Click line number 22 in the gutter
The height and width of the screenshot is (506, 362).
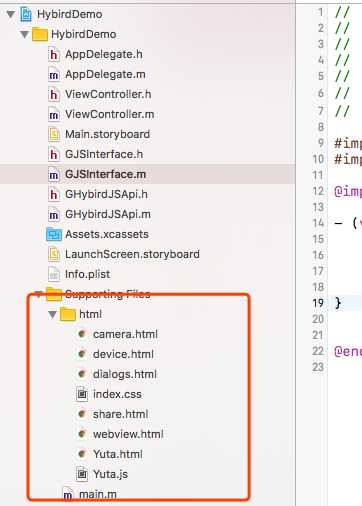[x=318, y=351]
